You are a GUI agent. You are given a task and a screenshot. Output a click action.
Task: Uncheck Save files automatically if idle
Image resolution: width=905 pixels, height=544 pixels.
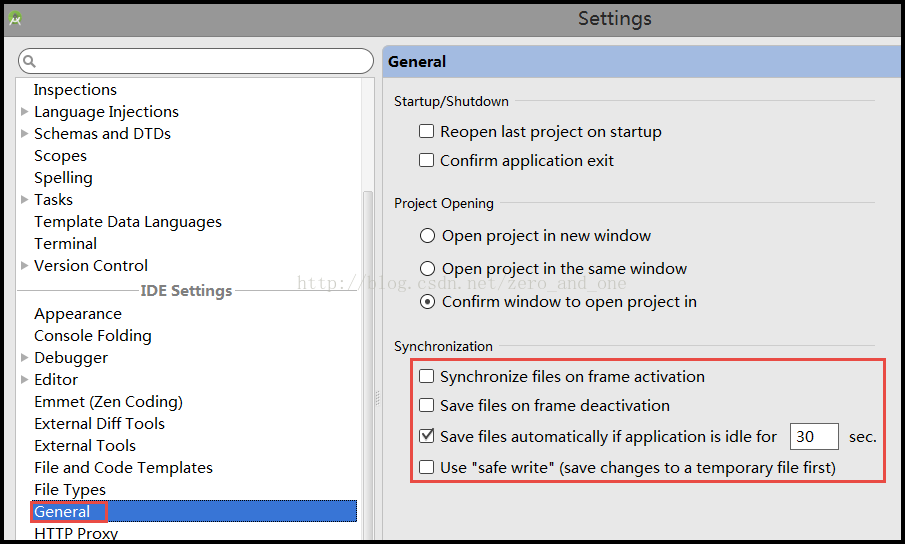click(427, 436)
